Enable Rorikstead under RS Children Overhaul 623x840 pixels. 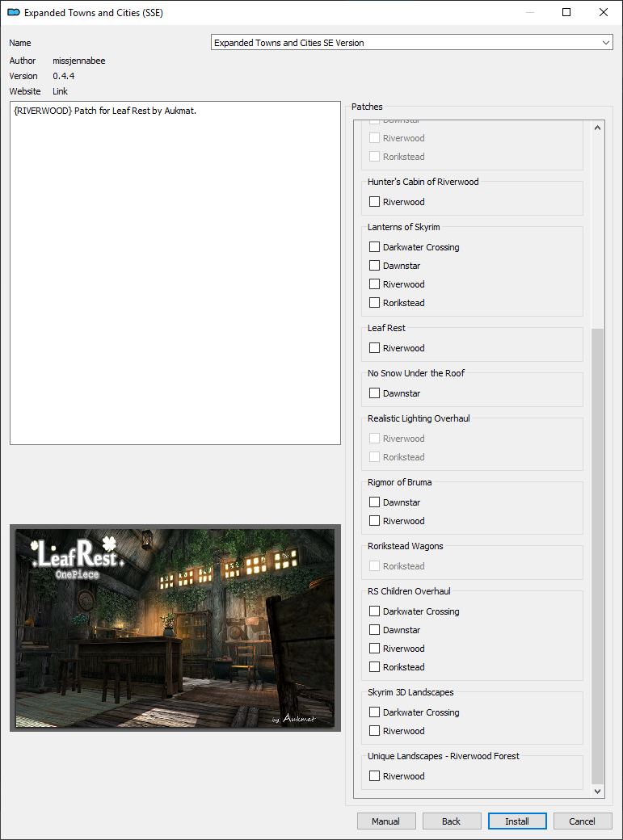[x=375, y=667]
